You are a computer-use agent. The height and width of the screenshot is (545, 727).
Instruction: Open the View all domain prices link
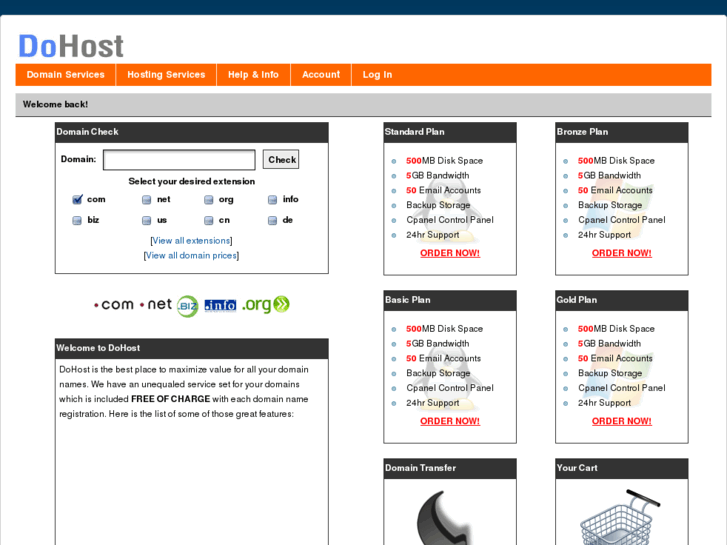191,256
